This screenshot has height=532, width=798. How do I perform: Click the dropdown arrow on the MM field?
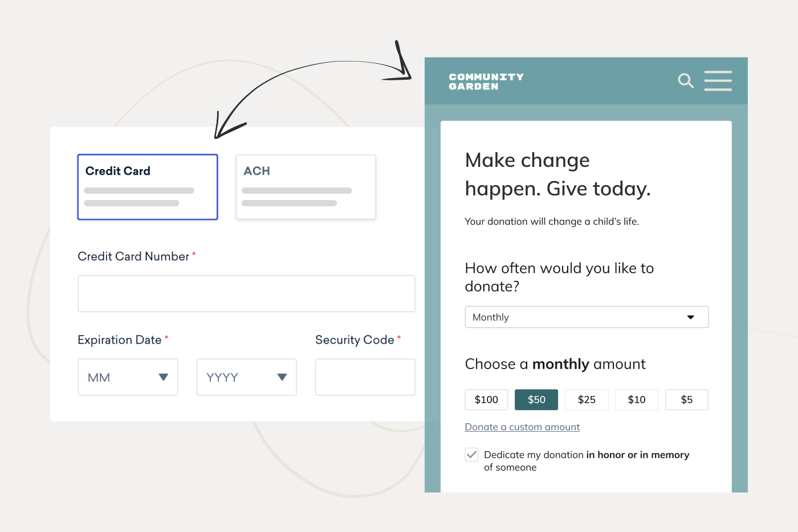tap(165, 377)
